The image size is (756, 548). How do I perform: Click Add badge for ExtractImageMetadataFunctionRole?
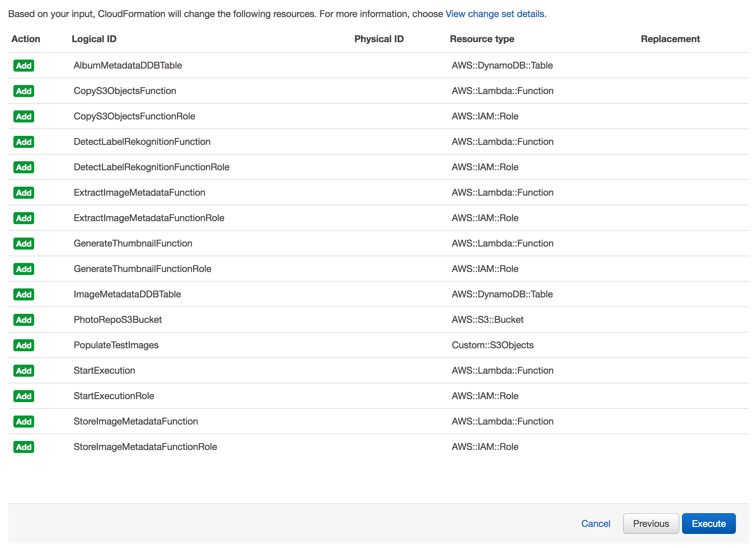pos(24,218)
